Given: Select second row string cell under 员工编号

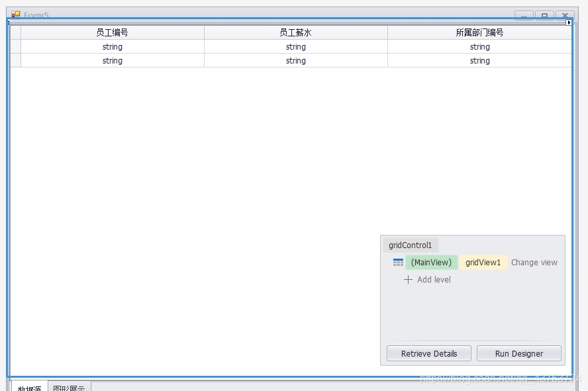Looking at the screenshot, I should (x=113, y=61).
